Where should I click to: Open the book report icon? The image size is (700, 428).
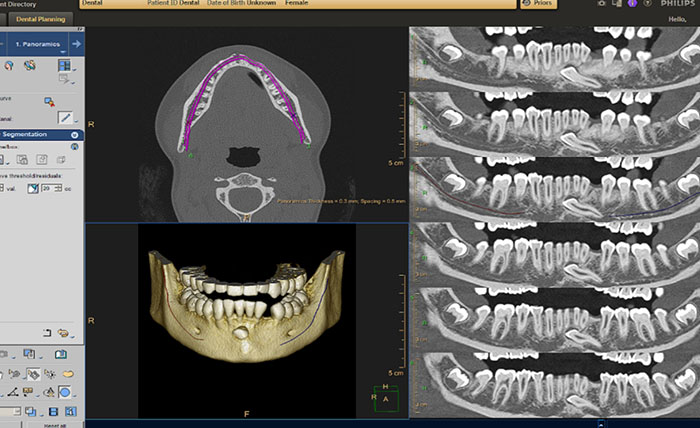(x=61, y=354)
